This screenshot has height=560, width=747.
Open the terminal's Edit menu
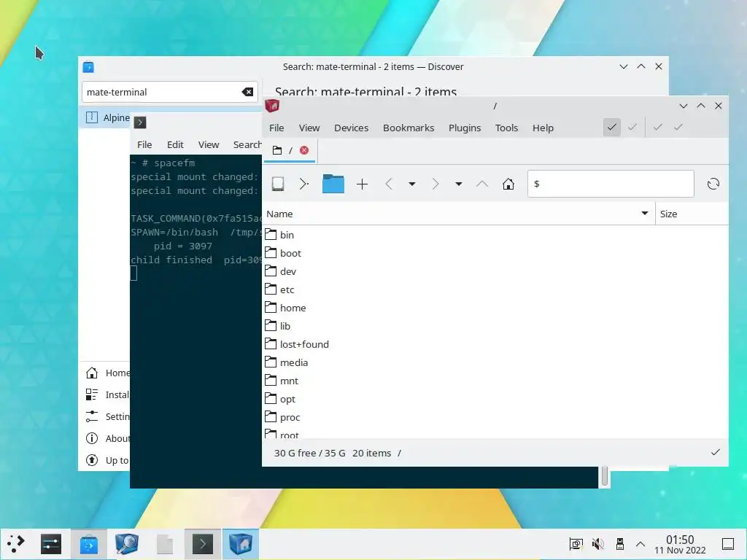coord(175,145)
